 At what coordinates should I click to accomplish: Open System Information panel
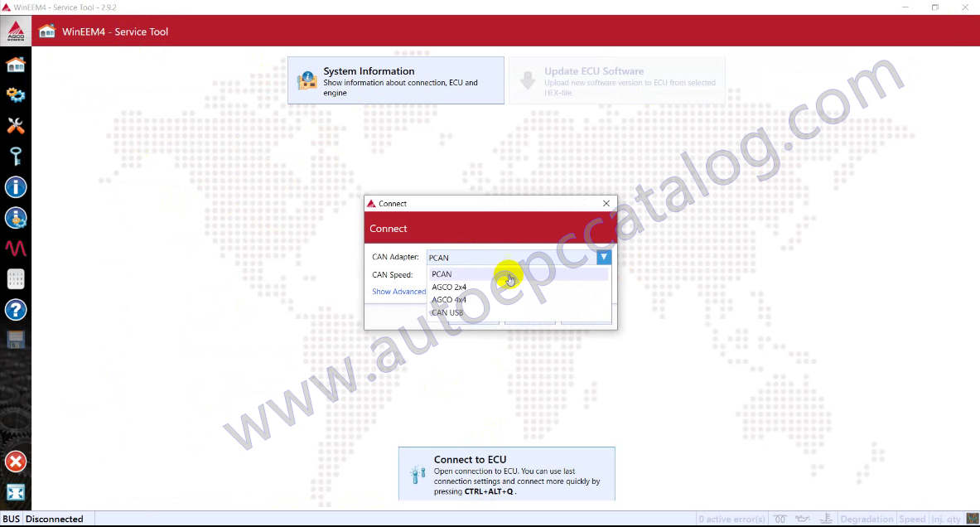[x=396, y=80]
